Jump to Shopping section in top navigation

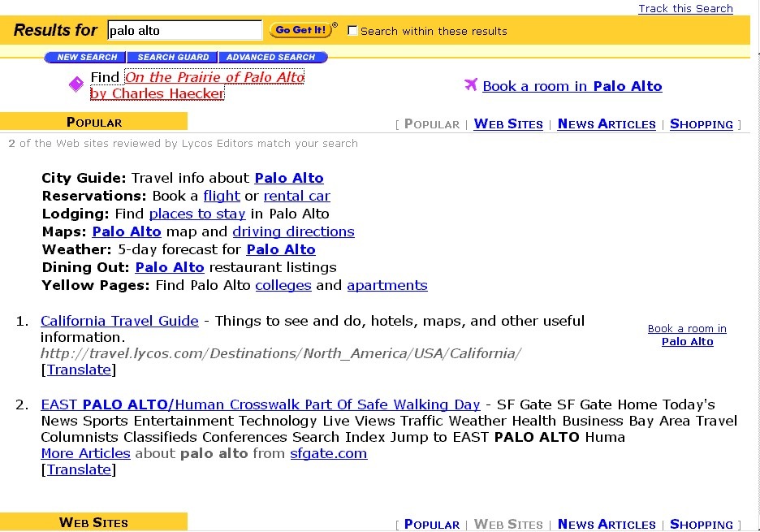click(x=701, y=124)
